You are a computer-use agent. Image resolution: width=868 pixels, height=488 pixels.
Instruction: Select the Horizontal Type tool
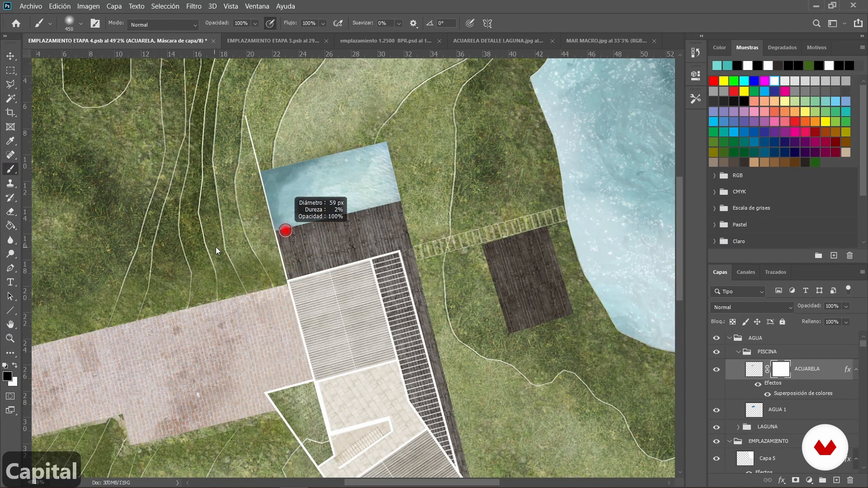[10, 282]
